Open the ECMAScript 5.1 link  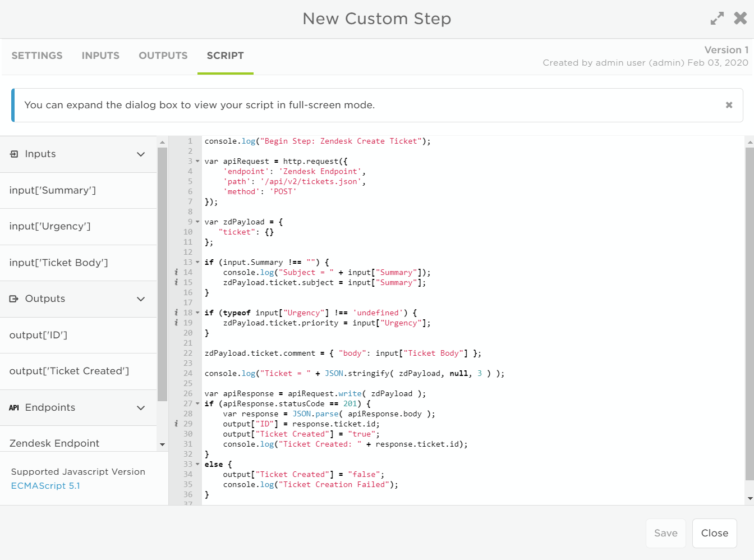(x=45, y=486)
